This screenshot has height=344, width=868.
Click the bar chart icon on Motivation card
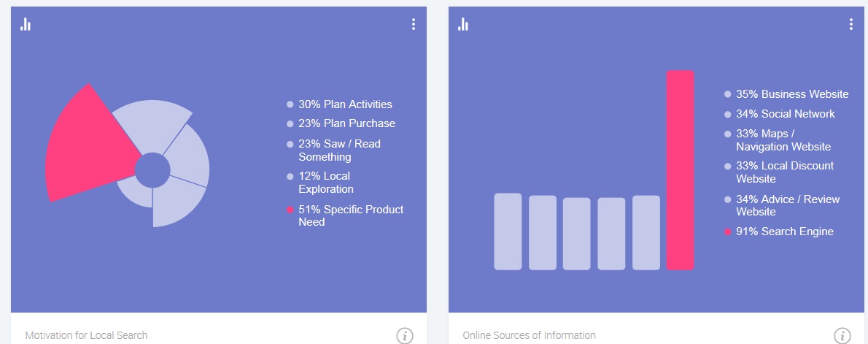pyautogui.click(x=26, y=25)
